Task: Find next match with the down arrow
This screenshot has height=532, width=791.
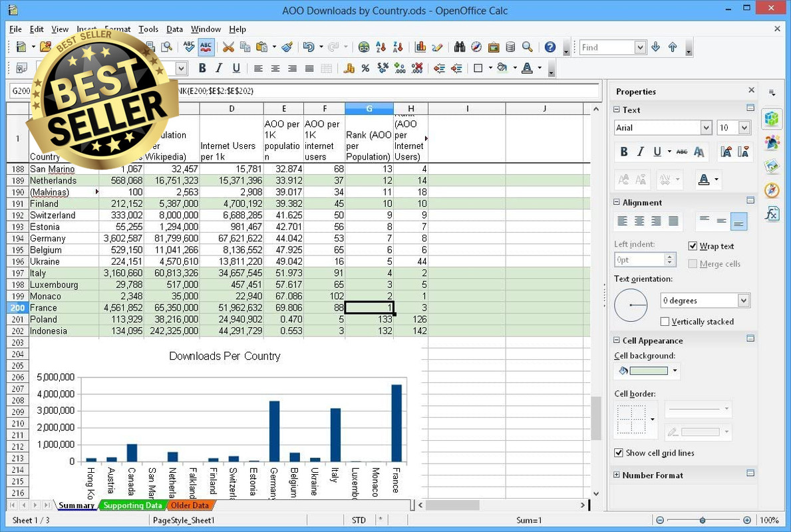Action: point(656,47)
